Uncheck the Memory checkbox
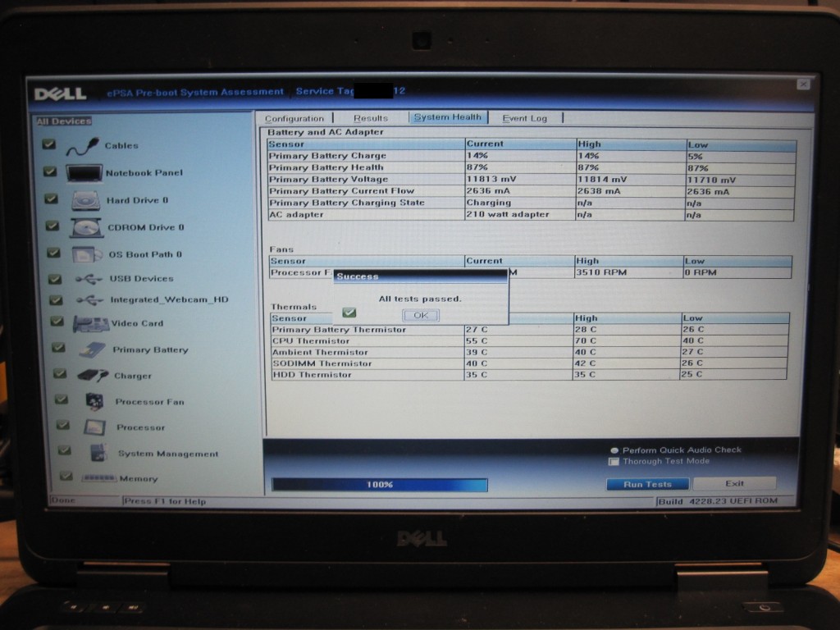Screen dimensions: 840x630 pos(66,476)
